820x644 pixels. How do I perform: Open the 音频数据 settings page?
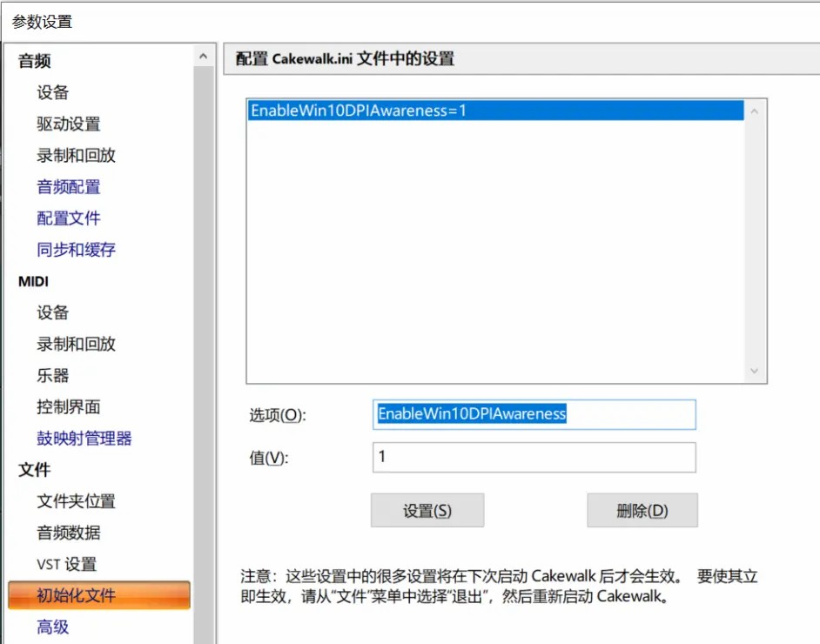pyautogui.click(x=69, y=532)
